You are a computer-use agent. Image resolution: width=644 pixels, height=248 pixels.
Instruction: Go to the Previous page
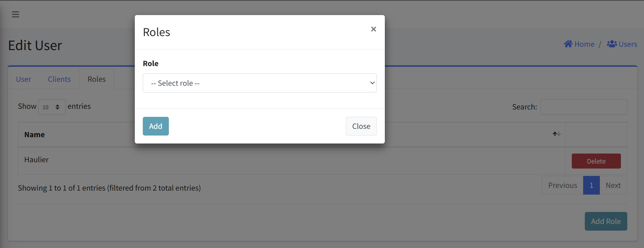pos(562,185)
